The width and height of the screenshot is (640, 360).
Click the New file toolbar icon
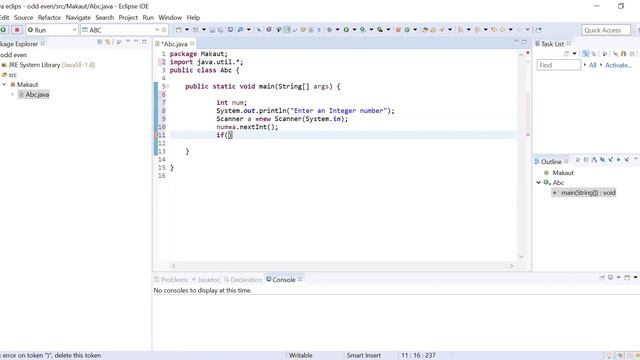(x=178, y=30)
